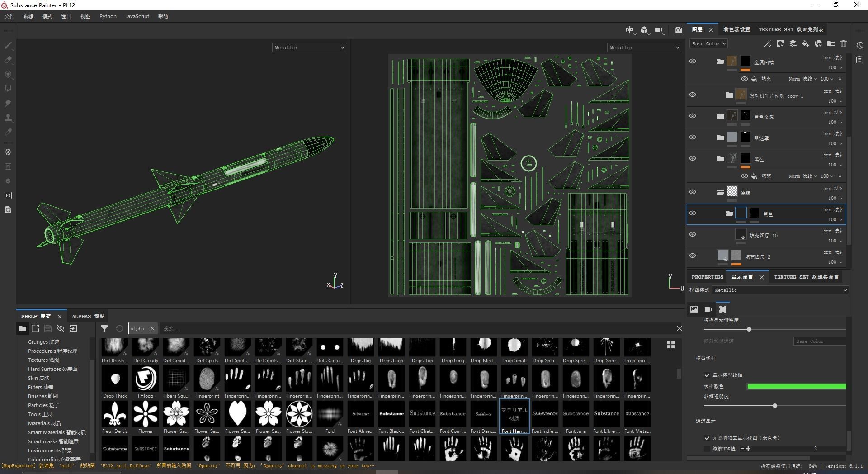Select the Material picker eyedropper tool
Viewport: 868px width, 474px height.
[8, 132]
